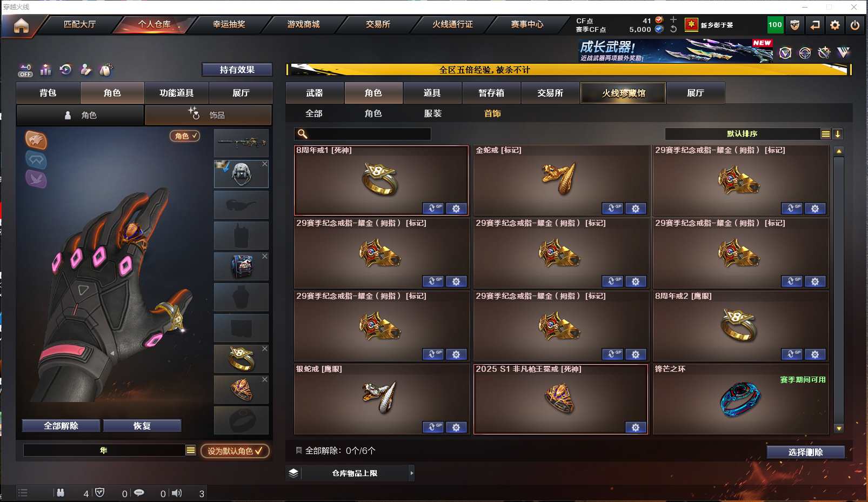Image resolution: width=868 pixels, height=502 pixels.
Task: Go to the home lobby icon
Action: (x=21, y=25)
